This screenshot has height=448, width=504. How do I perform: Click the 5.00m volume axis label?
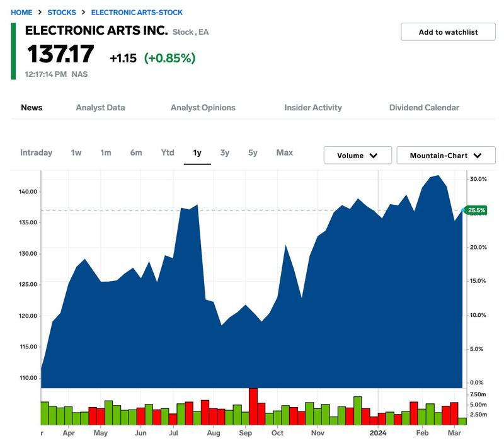click(478, 405)
